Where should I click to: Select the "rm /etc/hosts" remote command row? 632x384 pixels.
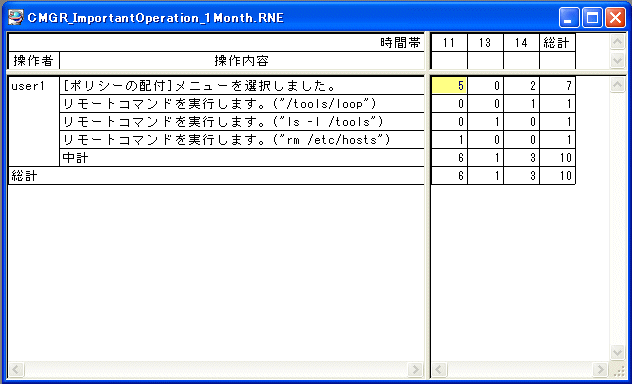tap(242, 139)
